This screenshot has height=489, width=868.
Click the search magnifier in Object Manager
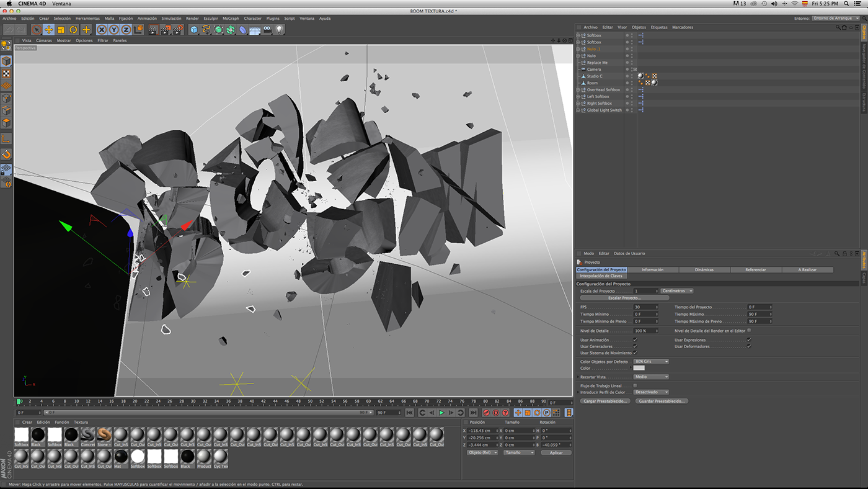click(x=837, y=27)
